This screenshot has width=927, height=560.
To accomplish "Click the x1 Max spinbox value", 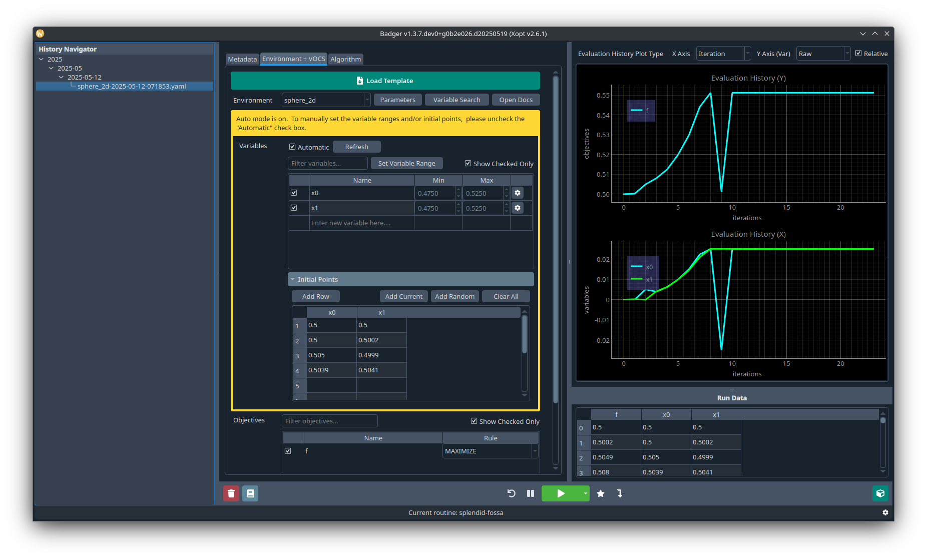I will (483, 208).
